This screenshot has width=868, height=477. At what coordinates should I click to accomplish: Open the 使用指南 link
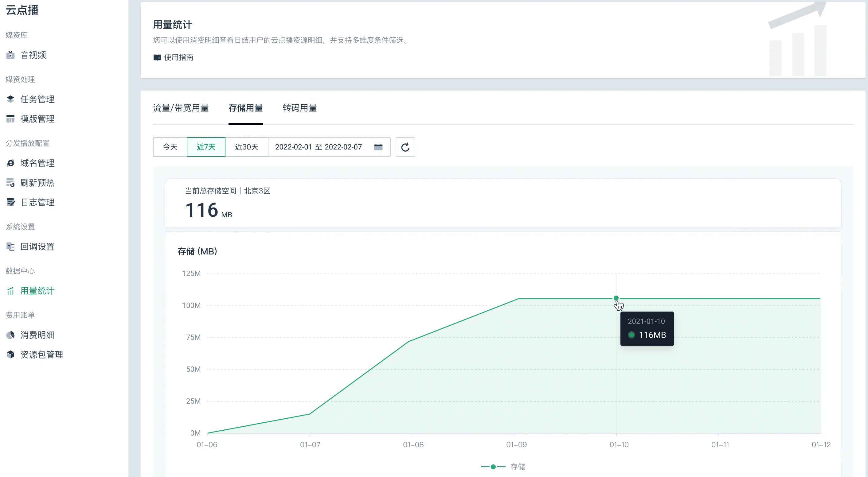(x=178, y=57)
